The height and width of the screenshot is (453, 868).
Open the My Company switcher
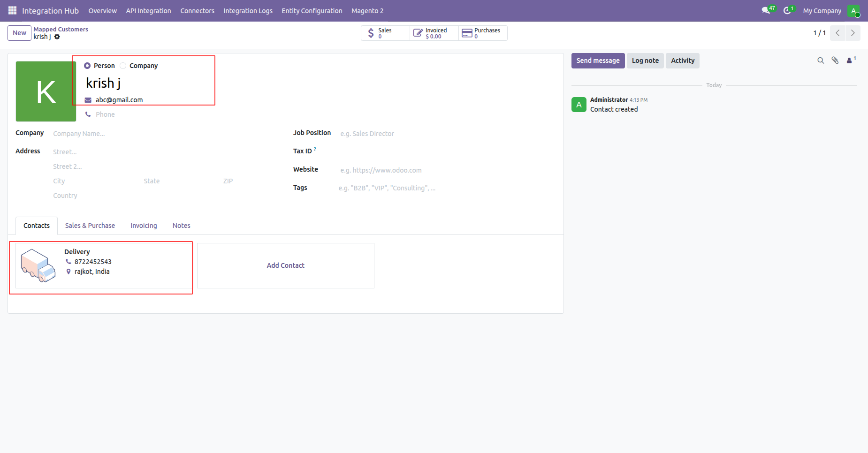(x=822, y=10)
